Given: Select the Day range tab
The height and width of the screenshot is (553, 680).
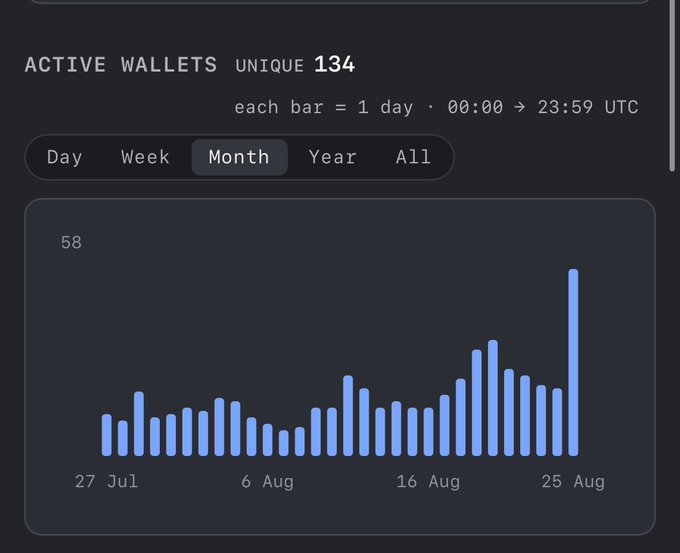Looking at the screenshot, I should coord(65,157).
